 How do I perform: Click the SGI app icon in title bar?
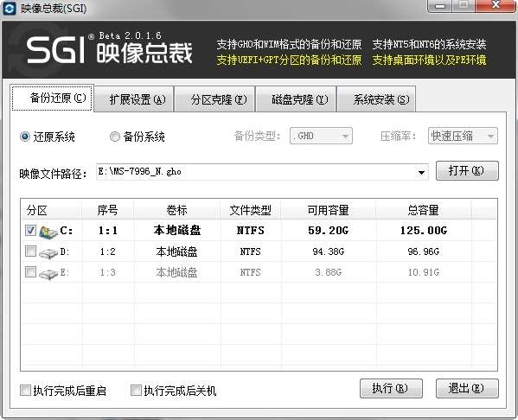pyautogui.click(x=10, y=9)
